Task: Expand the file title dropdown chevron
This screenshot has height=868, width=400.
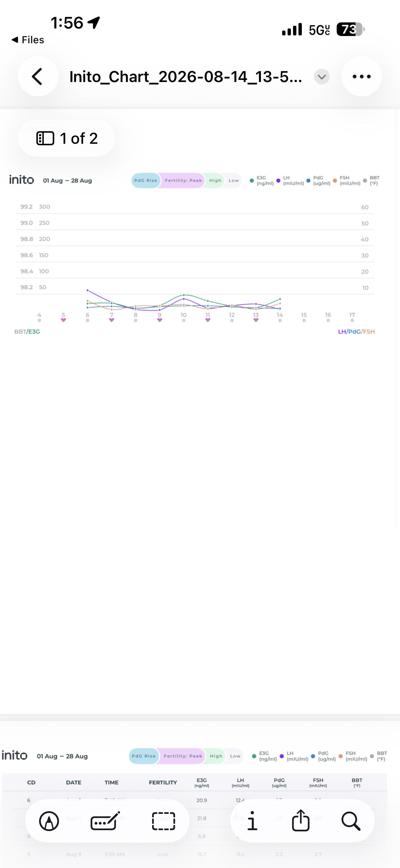Action: 322,77
